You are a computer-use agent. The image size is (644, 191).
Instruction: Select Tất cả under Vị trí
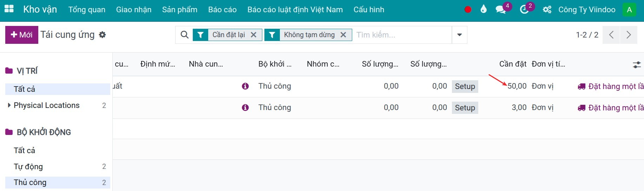click(58, 89)
